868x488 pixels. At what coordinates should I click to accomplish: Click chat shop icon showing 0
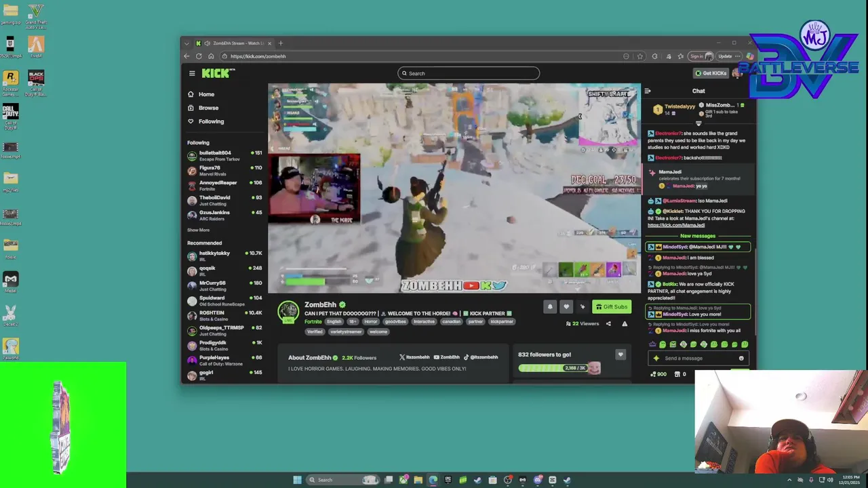point(679,374)
